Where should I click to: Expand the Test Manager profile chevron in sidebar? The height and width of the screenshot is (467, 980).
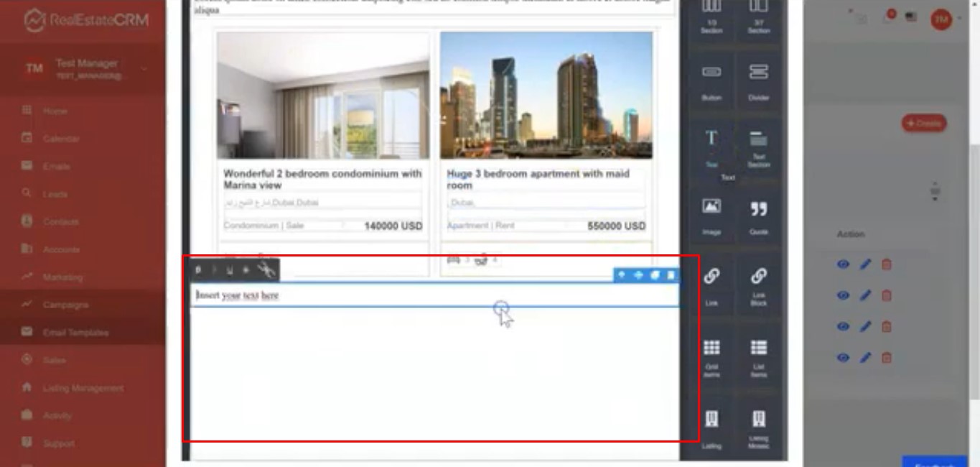(144, 69)
